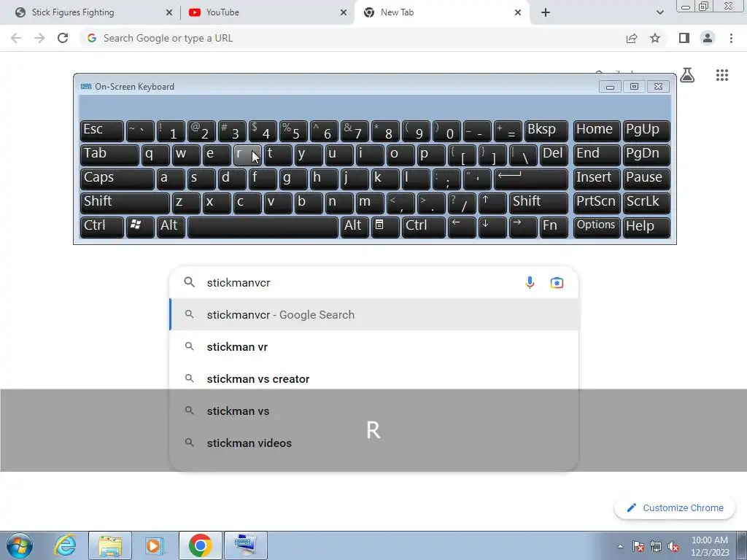The width and height of the screenshot is (747, 560).
Task: Click the Help key on keyboard
Action: pos(646,227)
